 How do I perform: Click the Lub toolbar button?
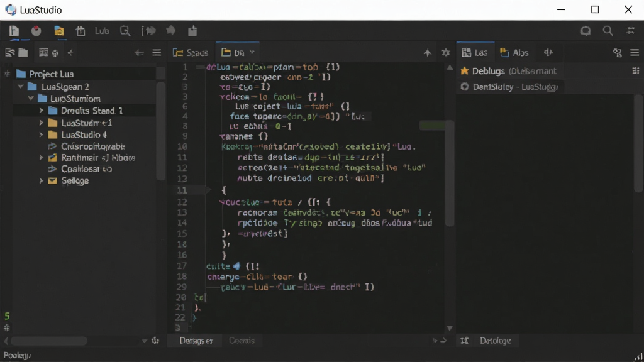(x=102, y=31)
